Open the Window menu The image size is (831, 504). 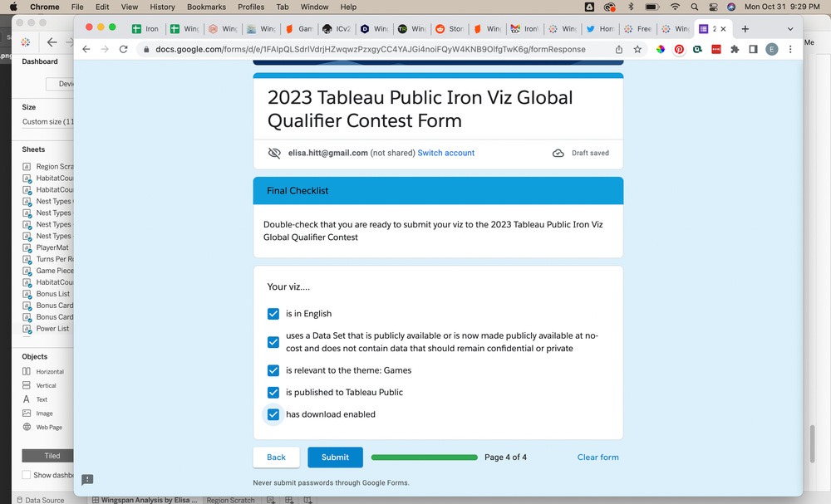coord(315,7)
